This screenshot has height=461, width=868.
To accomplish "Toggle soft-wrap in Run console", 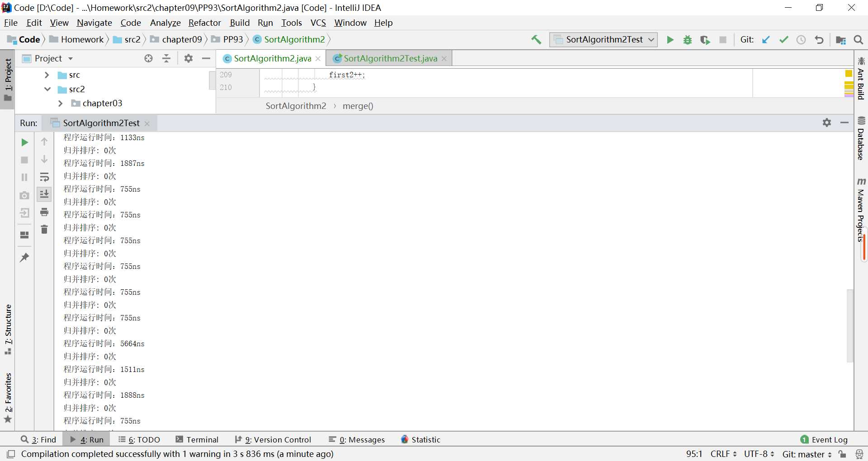I will coord(44,177).
